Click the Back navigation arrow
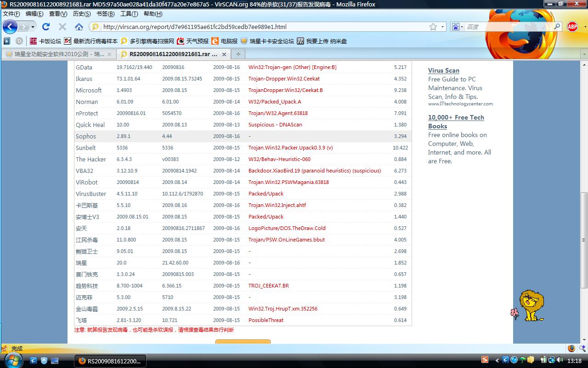The width and height of the screenshot is (588, 368). [x=10, y=27]
